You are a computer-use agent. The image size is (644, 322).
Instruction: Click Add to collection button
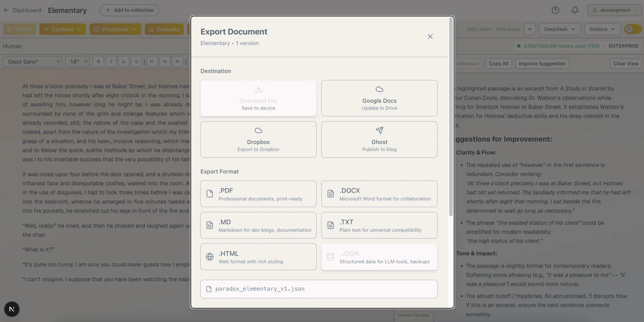(x=129, y=10)
